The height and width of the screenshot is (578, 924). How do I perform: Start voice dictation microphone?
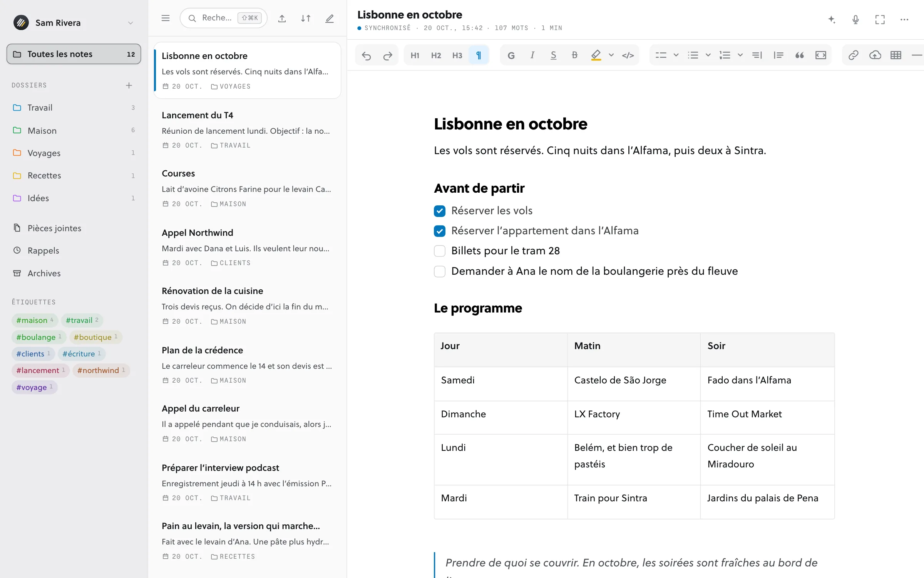[x=855, y=19]
